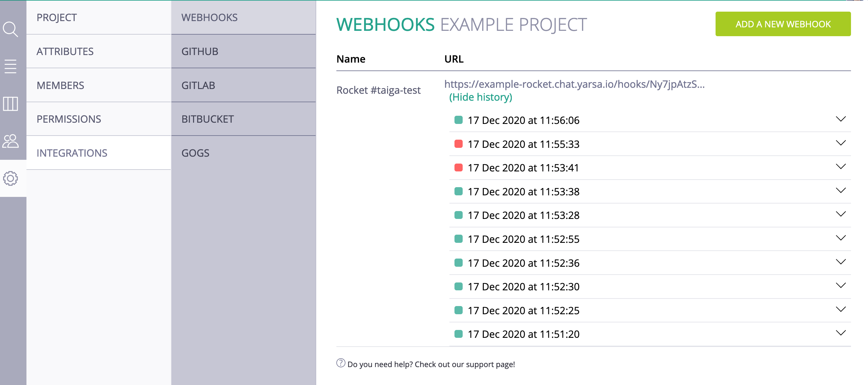The width and height of the screenshot is (868, 385).
Task: Click the admin settings gear icon
Action: [x=10, y=178]
